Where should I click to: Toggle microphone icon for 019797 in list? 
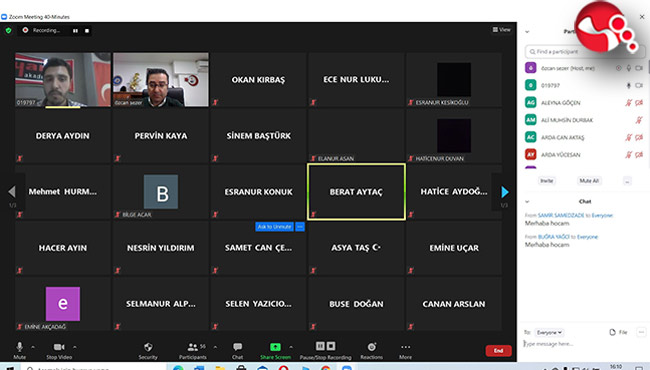pyautogui.click(x=628, y=85)
